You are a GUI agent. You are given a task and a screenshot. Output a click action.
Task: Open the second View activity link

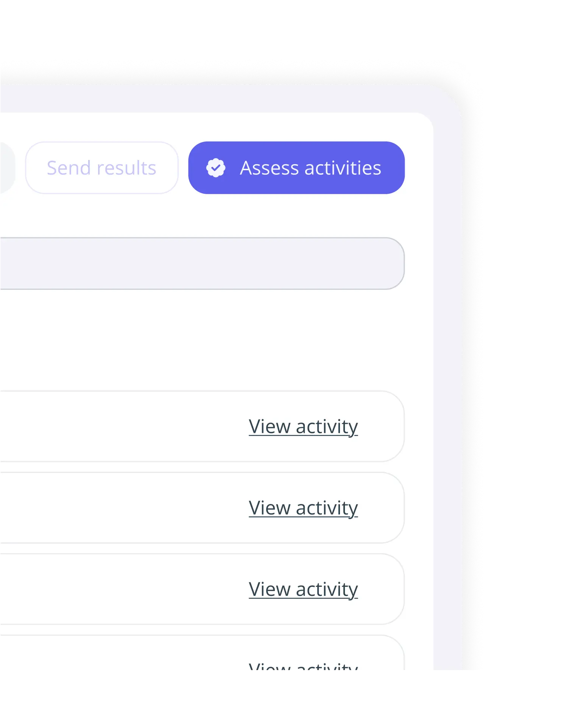pyautogui.click(x=303, y=508)
